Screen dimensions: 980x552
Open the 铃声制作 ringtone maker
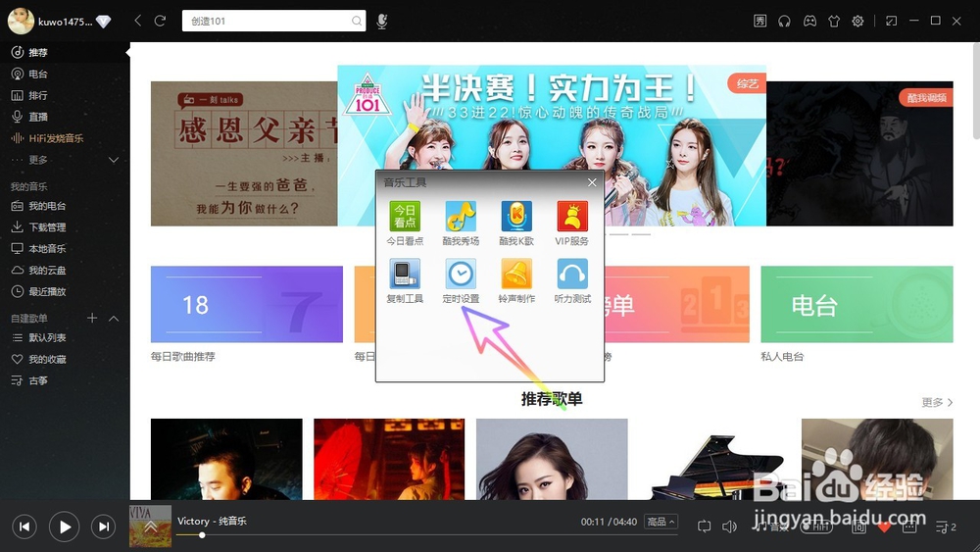516,280
